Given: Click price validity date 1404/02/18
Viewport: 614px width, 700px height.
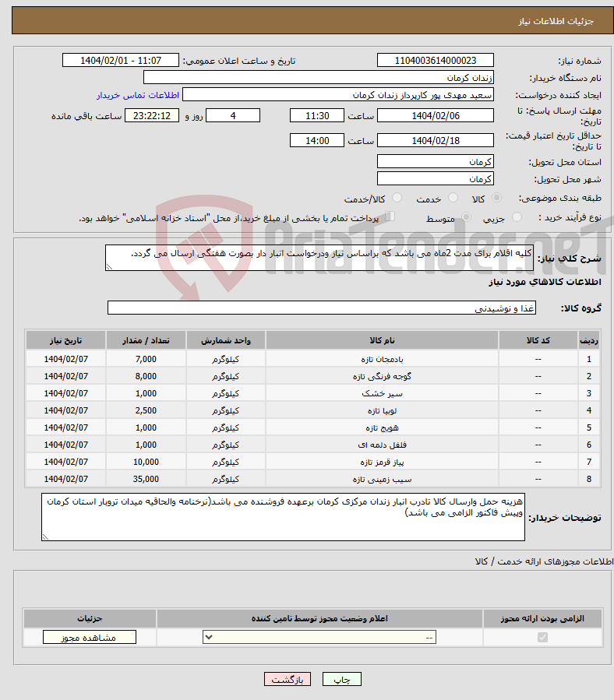Looking at the screenshot, I should [x=436, y=141].
